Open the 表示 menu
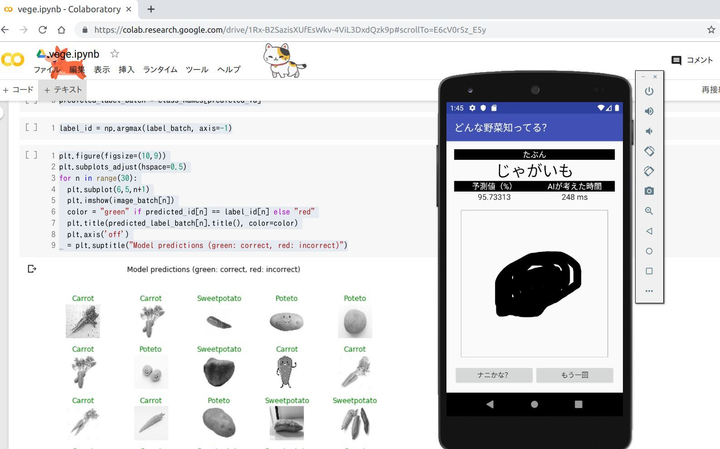The image size is (720, 449). click(102, 69)
